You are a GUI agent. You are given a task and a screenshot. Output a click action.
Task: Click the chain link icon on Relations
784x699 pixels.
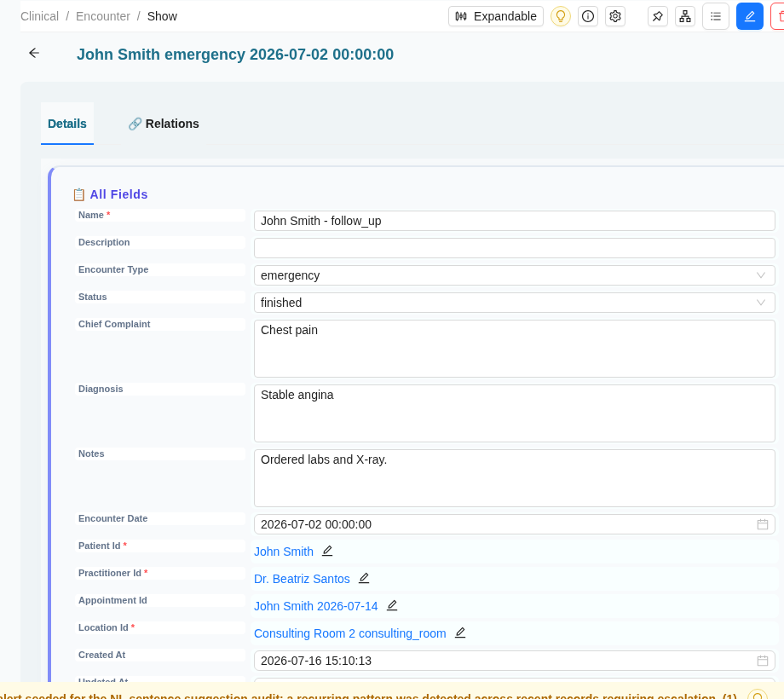[135, 124]
